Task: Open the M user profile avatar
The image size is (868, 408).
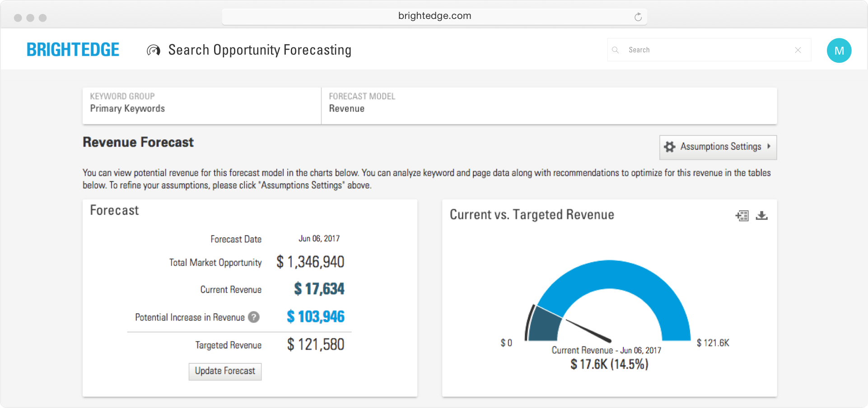Action: click(839, 51)
